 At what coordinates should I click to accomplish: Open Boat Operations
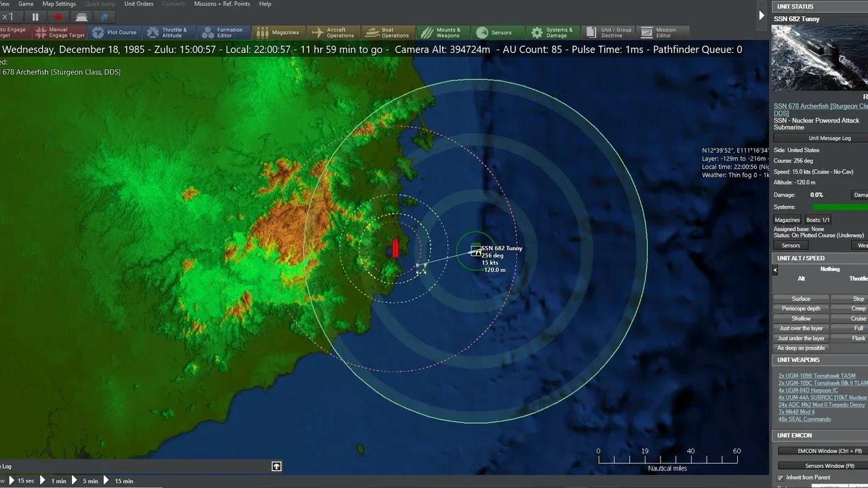click(387, 33)
